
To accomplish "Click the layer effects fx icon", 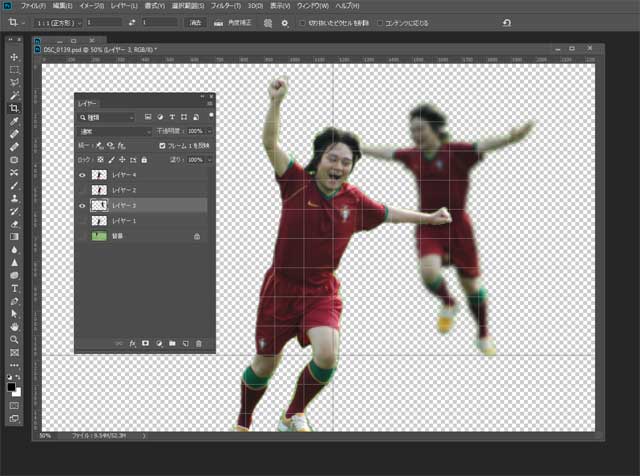I will 132,343.
